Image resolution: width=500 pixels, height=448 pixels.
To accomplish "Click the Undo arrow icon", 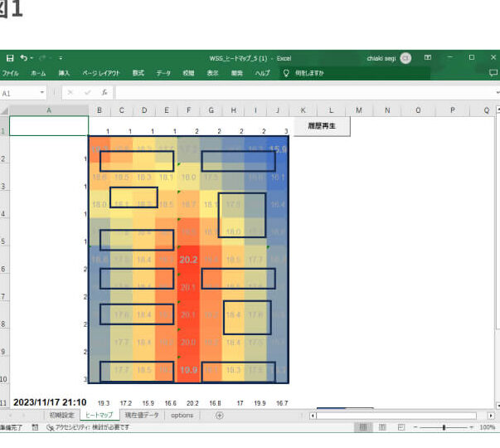I will [23, 58].
